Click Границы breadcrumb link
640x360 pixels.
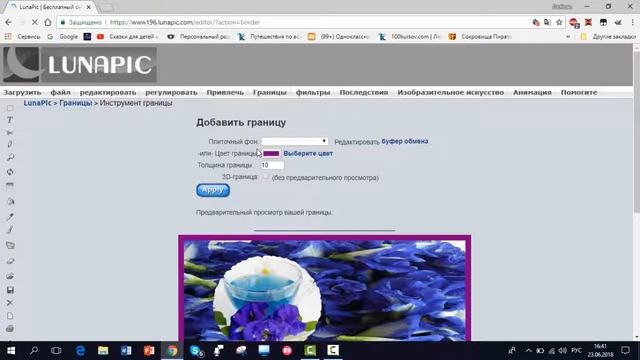(76, 103)
